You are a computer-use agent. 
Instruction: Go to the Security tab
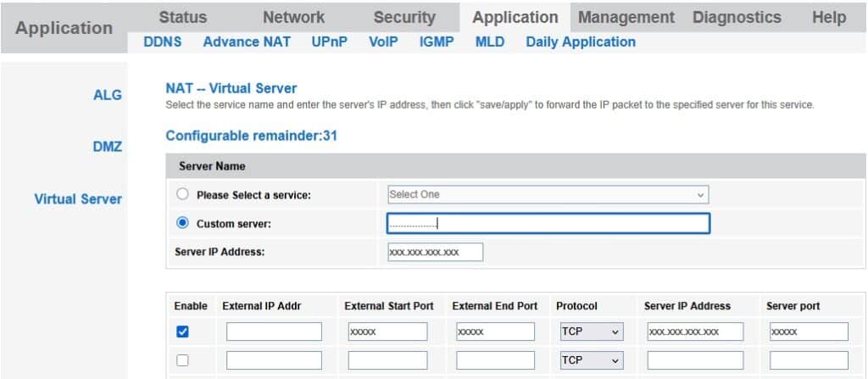point(404,17)
